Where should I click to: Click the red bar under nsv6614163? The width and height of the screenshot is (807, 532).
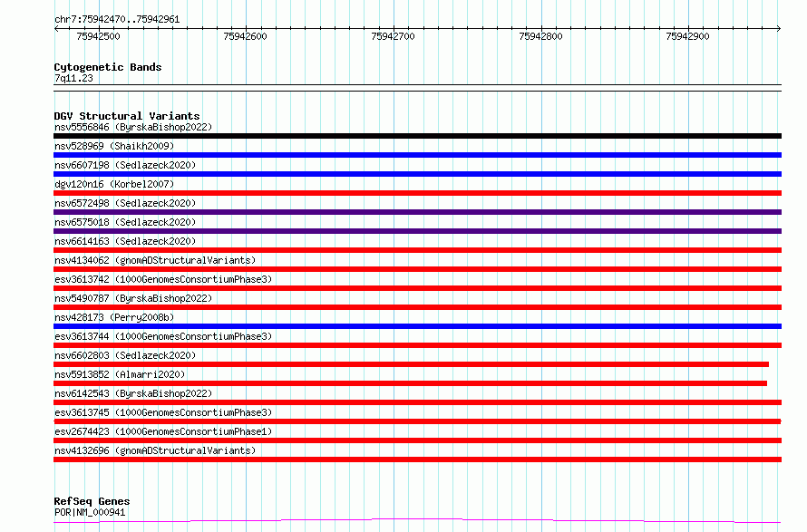[x=417, y=250]
